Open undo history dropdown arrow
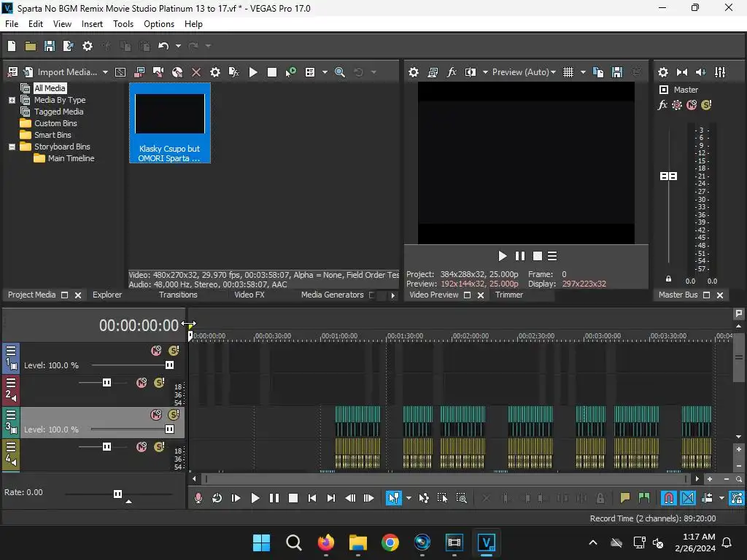 [x=178, y=46]
